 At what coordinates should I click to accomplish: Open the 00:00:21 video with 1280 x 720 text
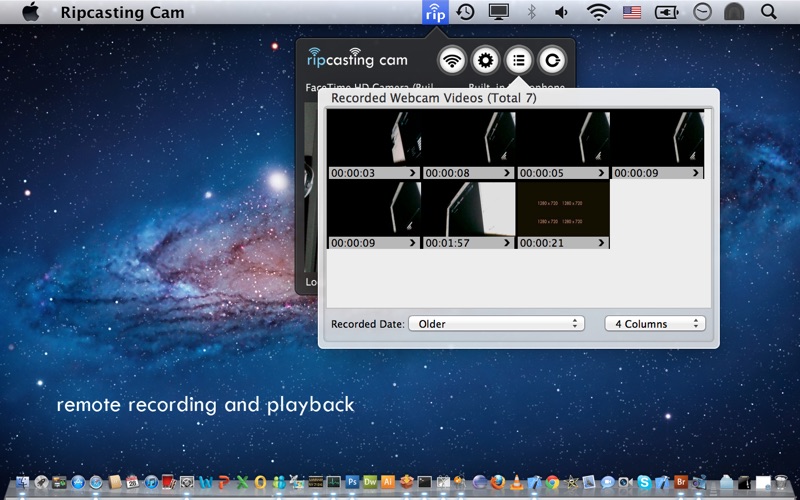pos(563,209)
